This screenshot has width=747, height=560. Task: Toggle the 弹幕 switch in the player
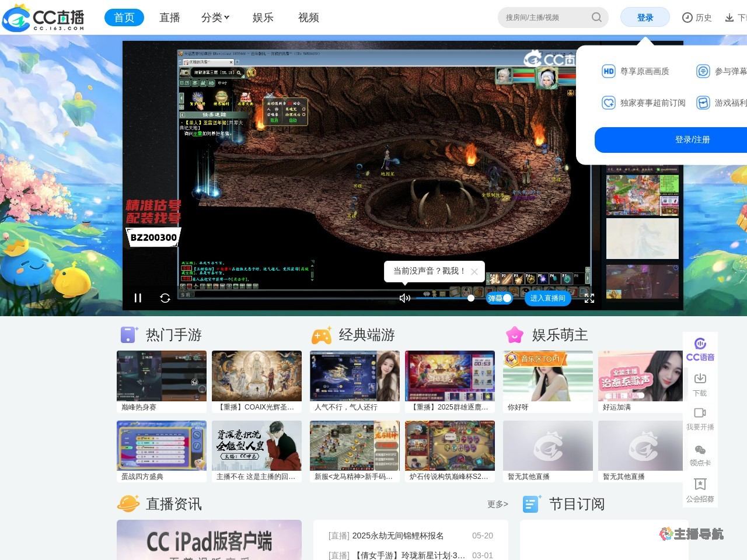[498, 298]
